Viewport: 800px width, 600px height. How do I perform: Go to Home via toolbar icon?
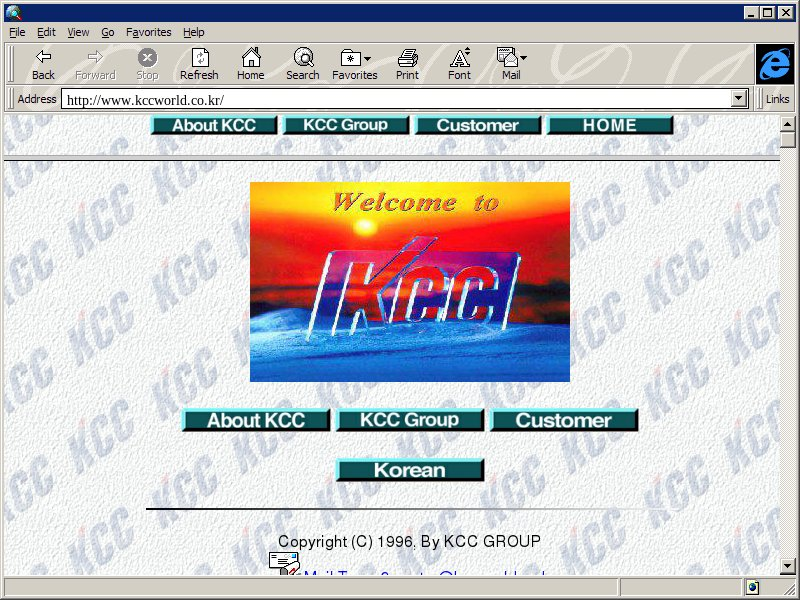(251, 58)
